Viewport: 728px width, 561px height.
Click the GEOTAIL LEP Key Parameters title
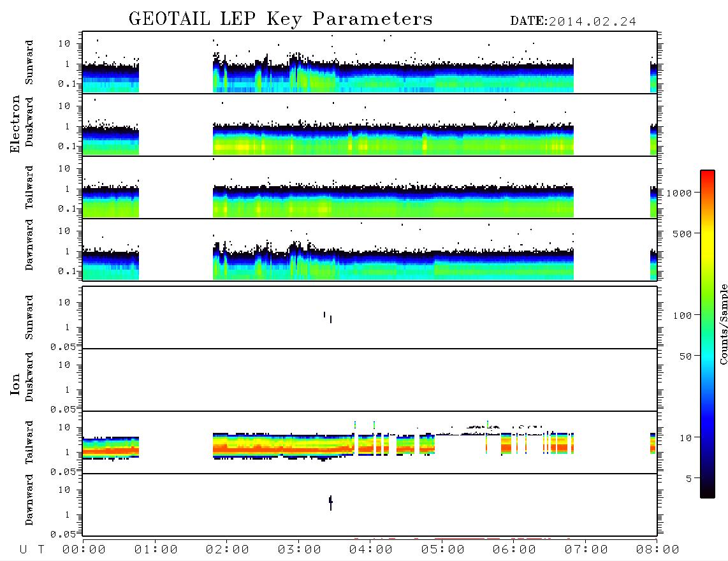[x=280, y=19]
